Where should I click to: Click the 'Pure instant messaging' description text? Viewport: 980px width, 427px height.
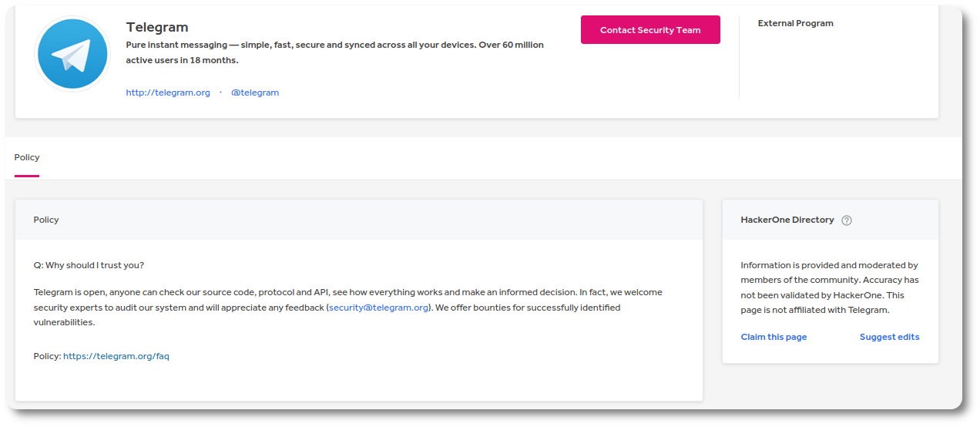coord(334,45)
